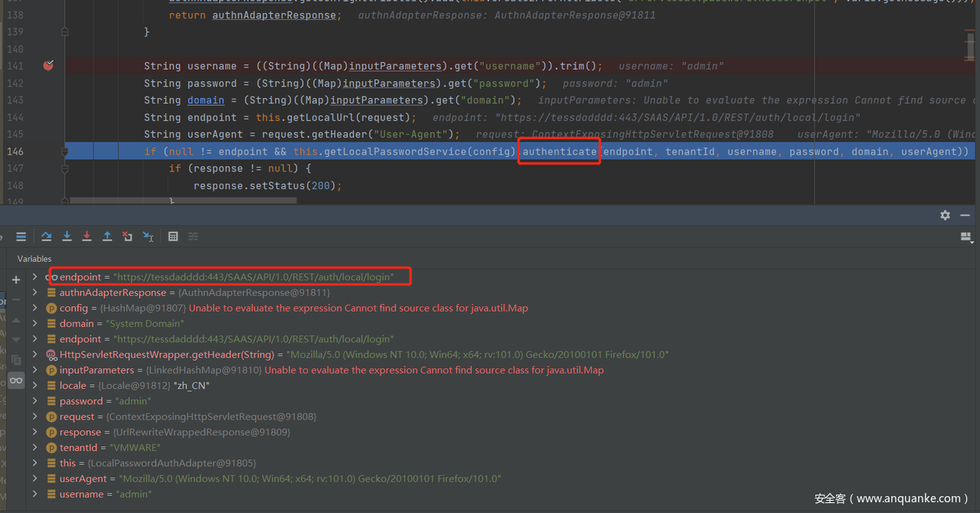The height and width of the screenshot is (513, 980).
Task: Click the red Force Step Into icon
Action: [87, 237]
